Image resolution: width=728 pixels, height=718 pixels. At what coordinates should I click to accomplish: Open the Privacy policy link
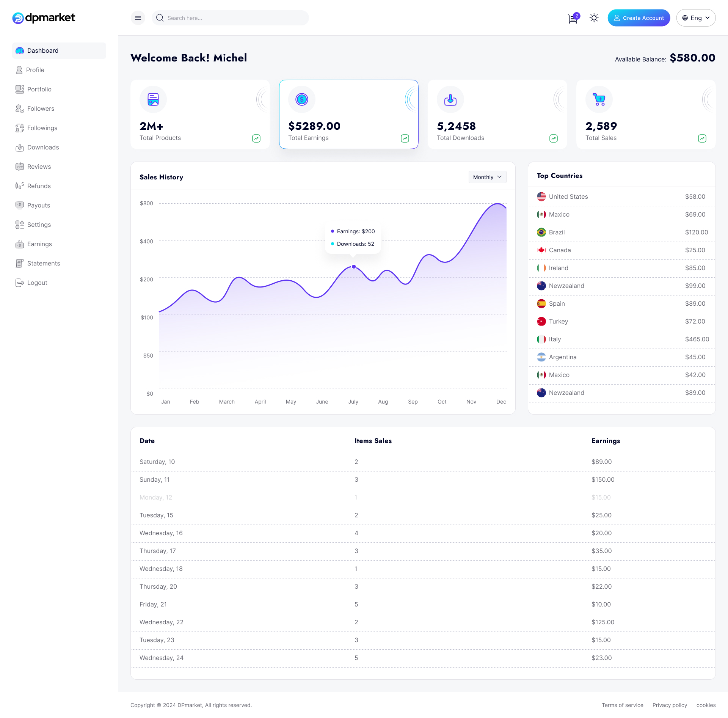pos(670,705)
